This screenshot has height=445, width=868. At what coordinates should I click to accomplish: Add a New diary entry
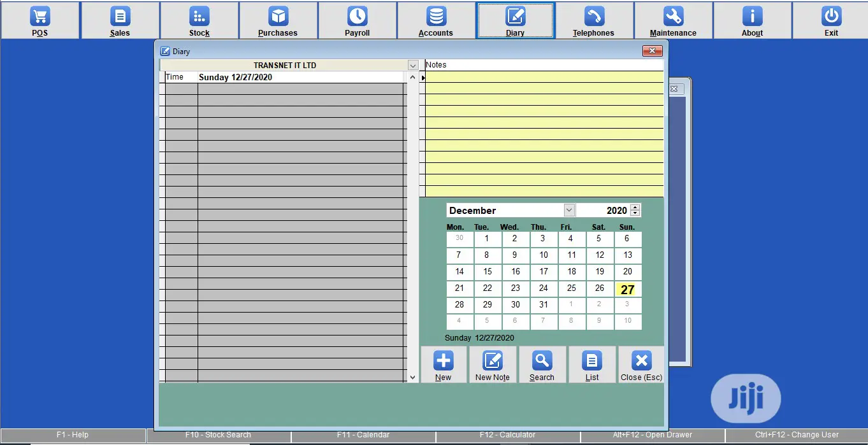click(x=444, y=365)
